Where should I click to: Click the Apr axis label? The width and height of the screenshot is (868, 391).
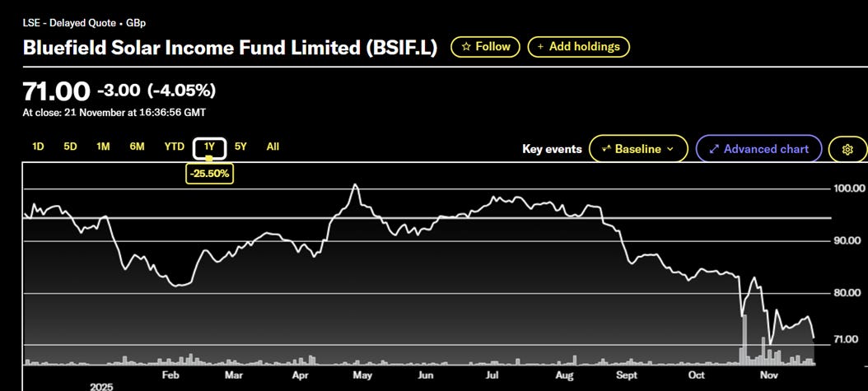click(x=300, y=375)
